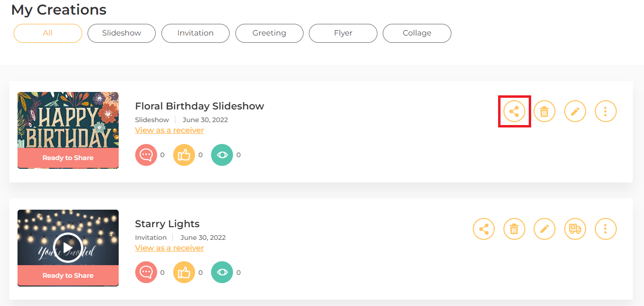The image size is (644, 306).
Task: Share the Starry Lights invitation
Action: point(484,229)
